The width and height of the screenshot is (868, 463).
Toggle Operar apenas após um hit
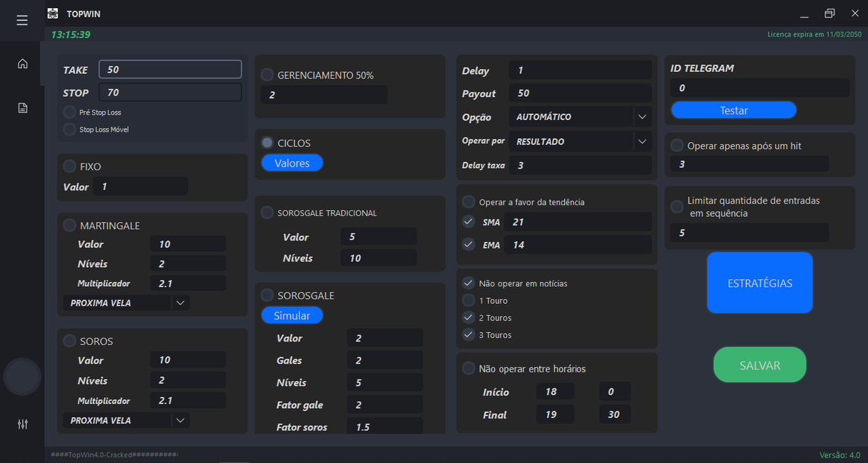[677, 146]
